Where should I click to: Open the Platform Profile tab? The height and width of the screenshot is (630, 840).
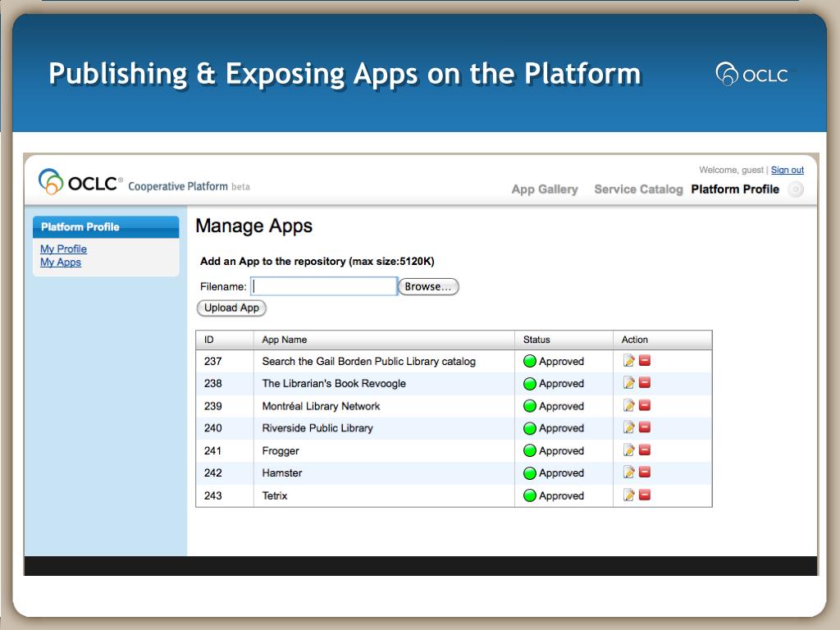tap(734, 189)
